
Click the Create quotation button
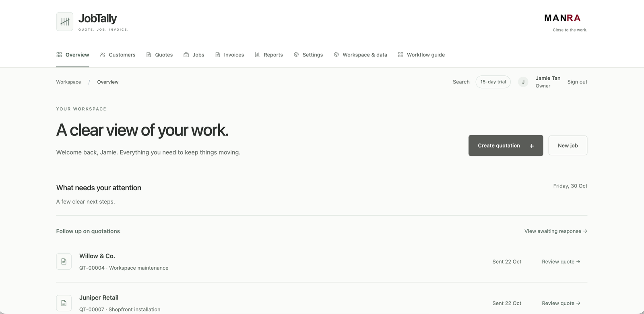(506, 146)
